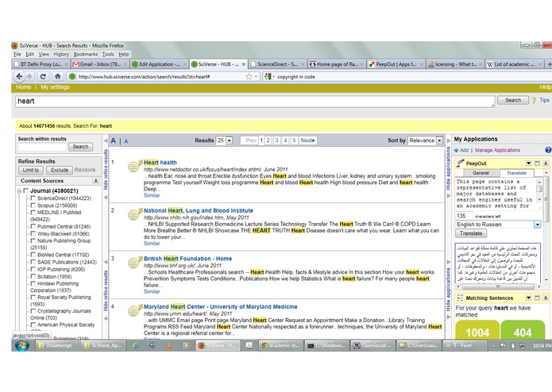
Task: Click the Translate button
Action: pos(471,233)
